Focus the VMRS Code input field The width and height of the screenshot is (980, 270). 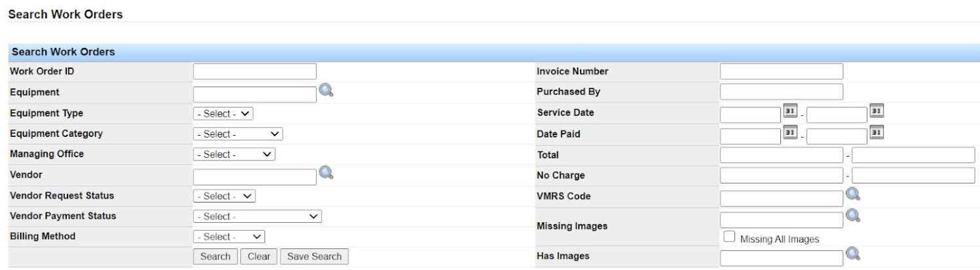click(x=782, y=199)
